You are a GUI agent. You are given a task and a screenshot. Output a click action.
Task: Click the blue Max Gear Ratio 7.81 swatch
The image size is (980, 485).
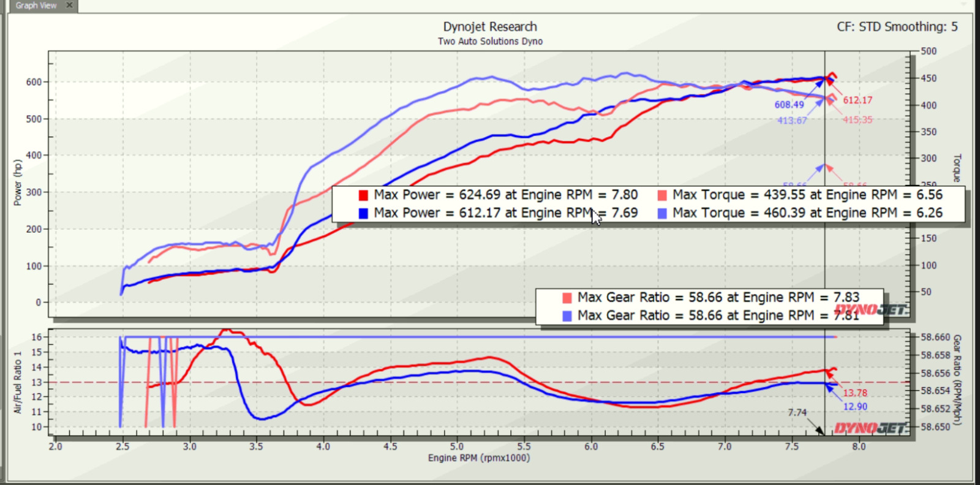(x=567, y=316)
